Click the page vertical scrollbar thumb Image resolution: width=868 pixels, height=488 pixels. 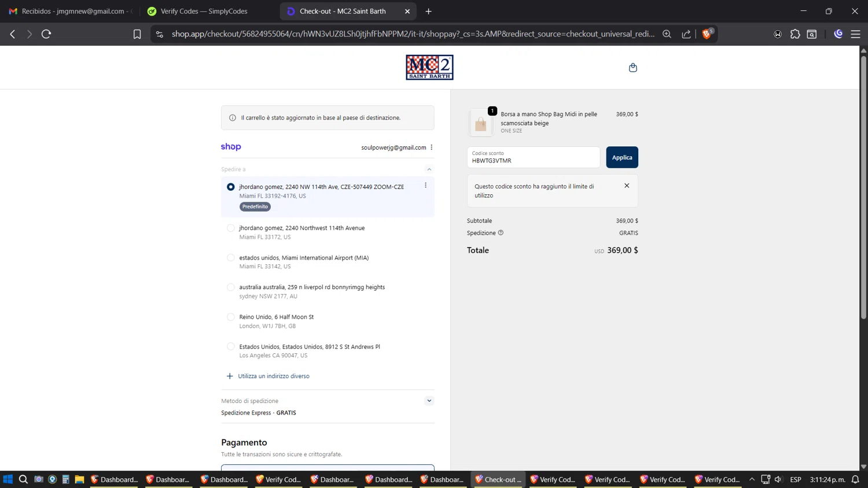tap(863, 188)
